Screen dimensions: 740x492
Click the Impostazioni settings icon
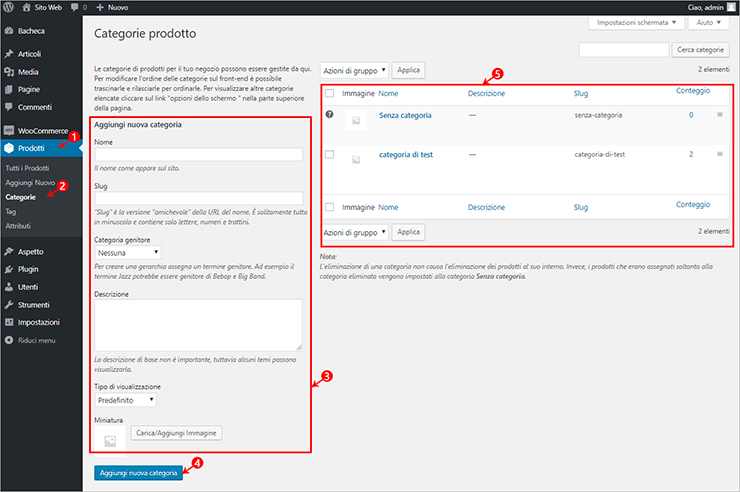coord(8,322)
